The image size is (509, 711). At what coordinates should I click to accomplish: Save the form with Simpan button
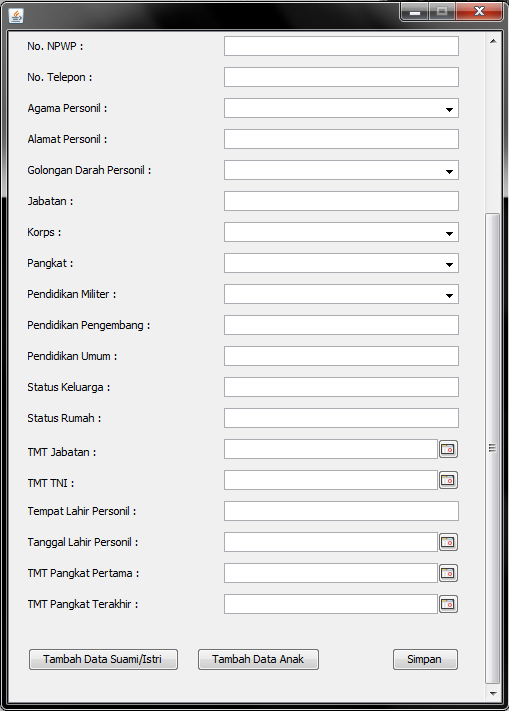pyautogui.click(x=425, y=659)
